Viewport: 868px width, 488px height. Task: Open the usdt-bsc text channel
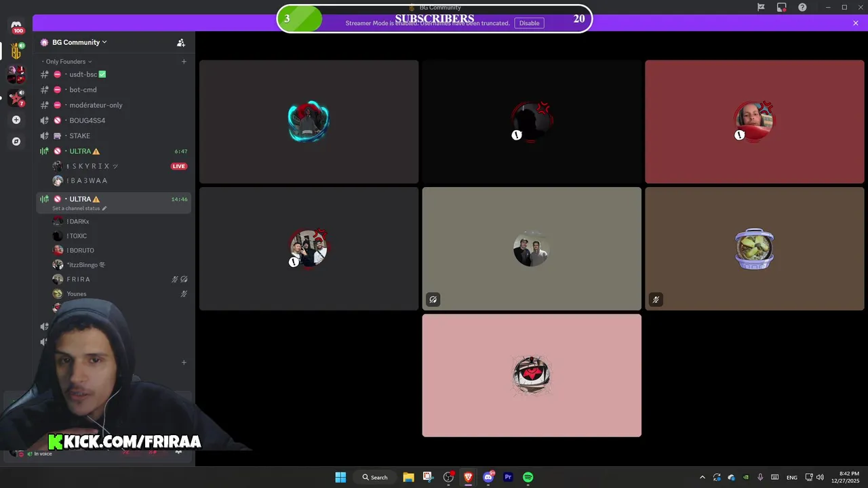113,75
